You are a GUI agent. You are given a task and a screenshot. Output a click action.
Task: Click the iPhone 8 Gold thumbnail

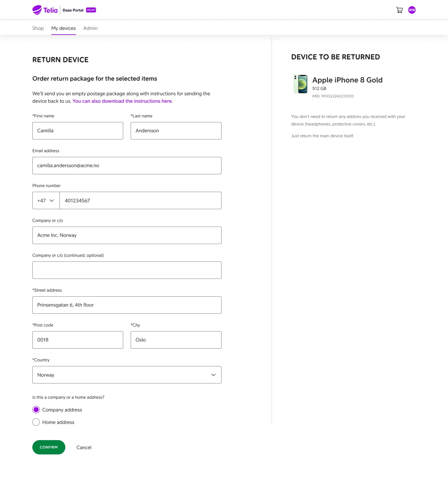(301, 84)
